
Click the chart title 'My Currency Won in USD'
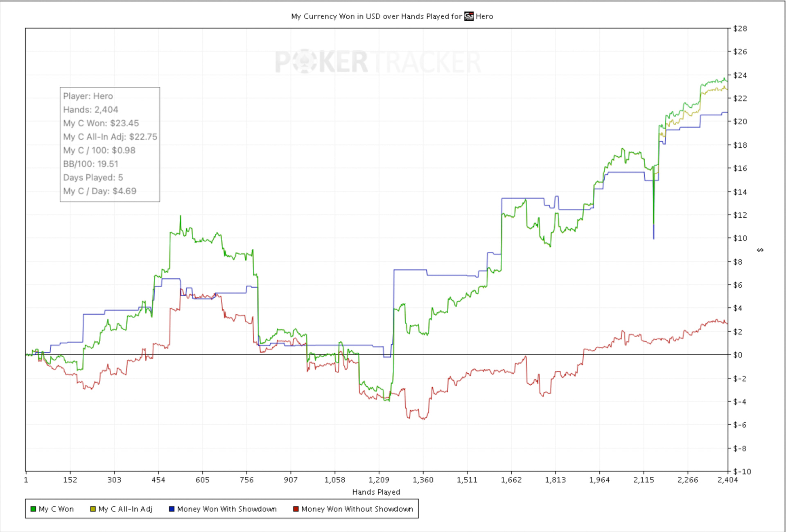(x=336, y=16)
